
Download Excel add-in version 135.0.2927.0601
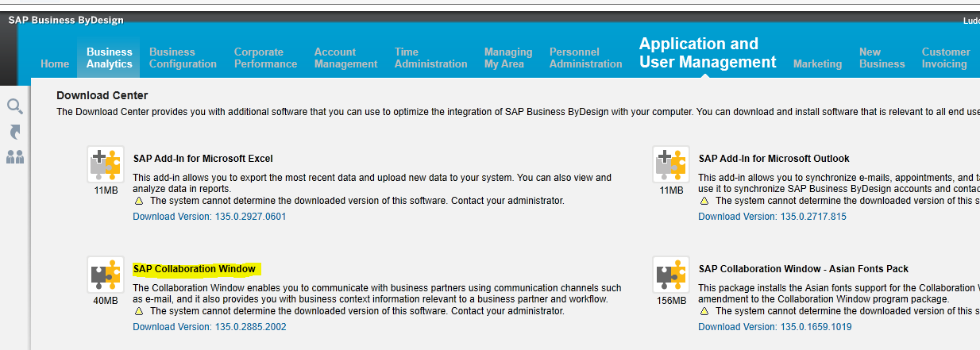tap(210, 216)
